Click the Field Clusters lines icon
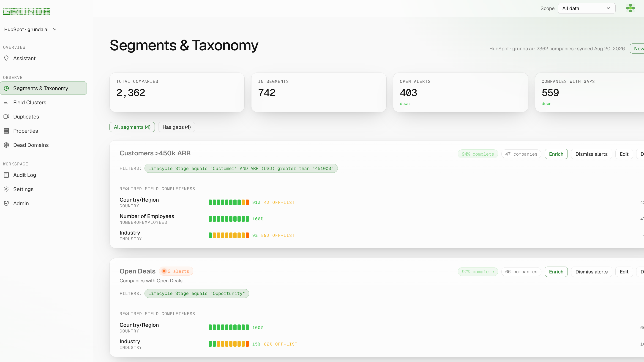This screenshot has width=644, height=362. coord(6,103)
